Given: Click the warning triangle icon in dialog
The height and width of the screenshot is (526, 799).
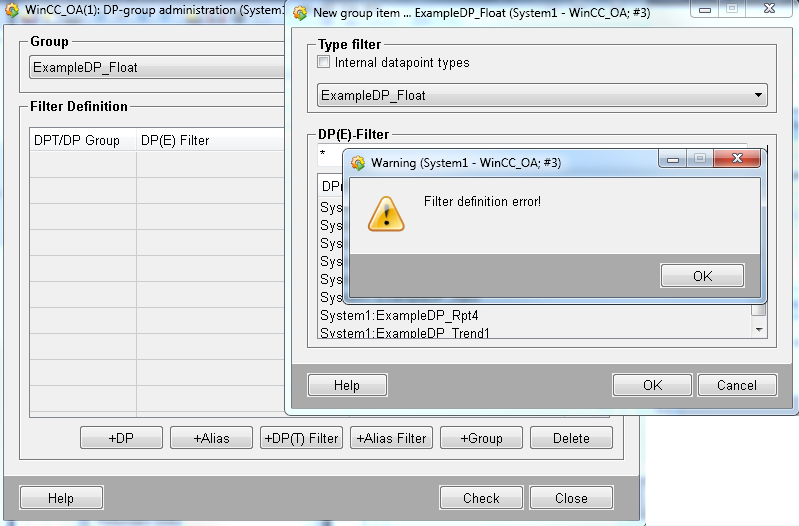Looking at the screenshot, I should tap(386, 213).
